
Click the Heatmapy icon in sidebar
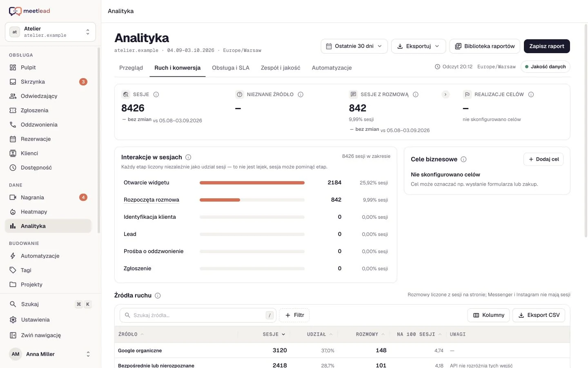coord(13,212)
